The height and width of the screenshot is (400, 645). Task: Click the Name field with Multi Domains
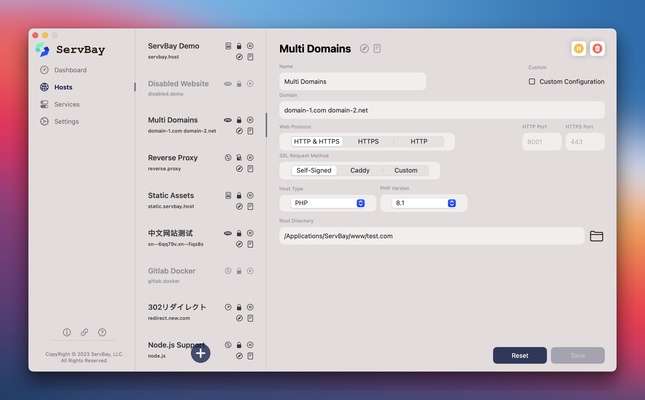click(x=353, y=81)
